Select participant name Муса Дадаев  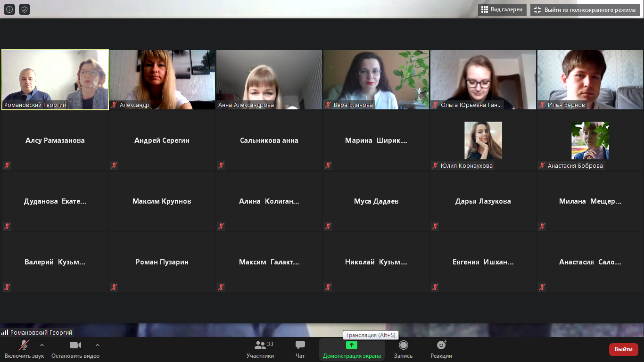376,201
